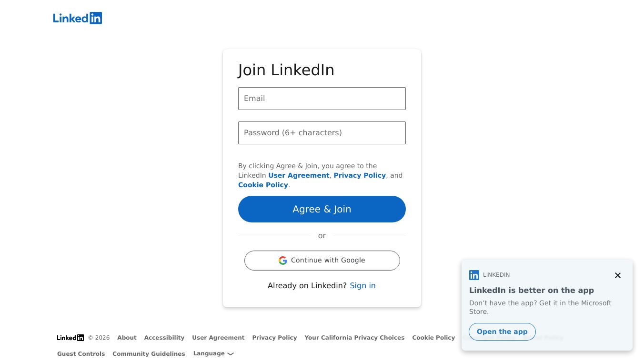Click the footer LinkedIn logo

(70, 338)
